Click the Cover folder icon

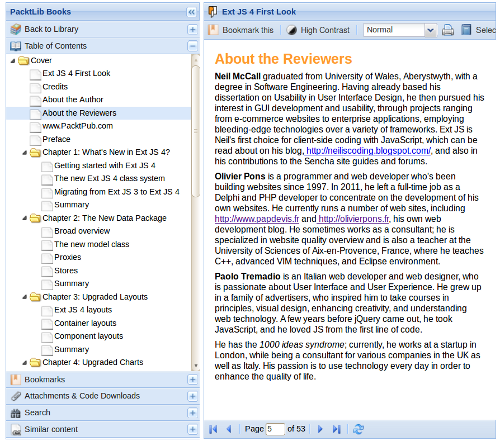[x=23, y=60]
